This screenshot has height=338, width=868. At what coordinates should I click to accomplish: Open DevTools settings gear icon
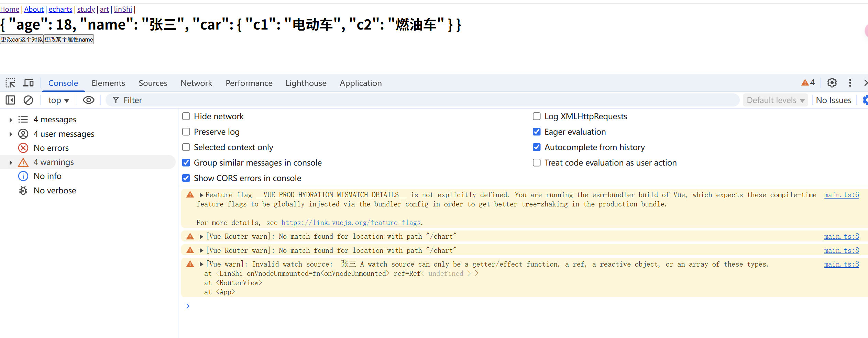click(x=832, y=83)
